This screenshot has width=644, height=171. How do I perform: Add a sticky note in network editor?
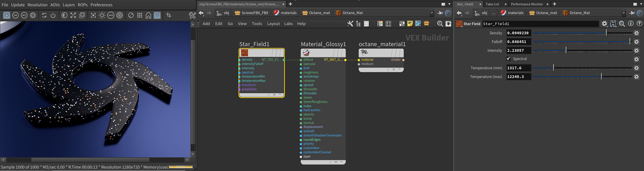(x=410, y=24)
